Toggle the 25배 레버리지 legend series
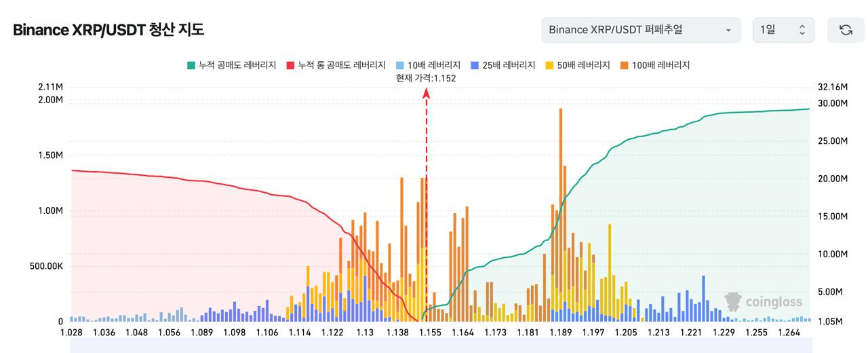 tap(502, 65)
